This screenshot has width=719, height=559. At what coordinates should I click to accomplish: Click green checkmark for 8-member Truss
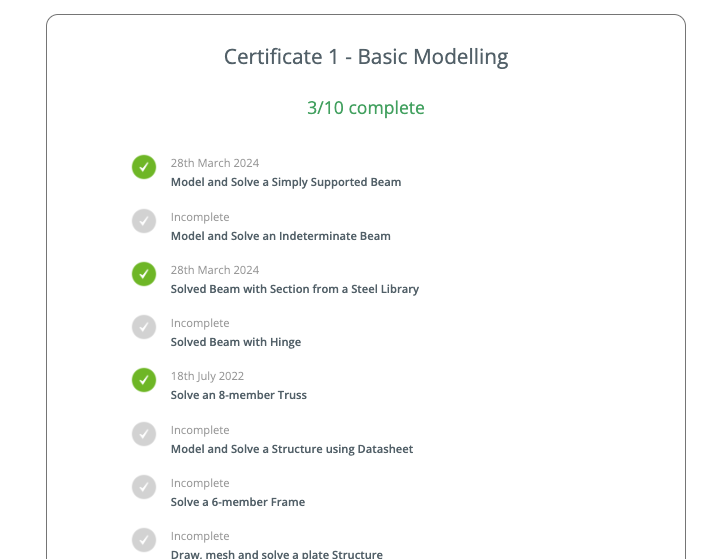(144, 380)
